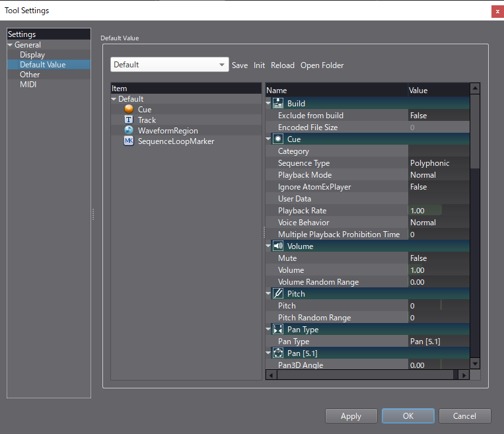Click the Item column header
Viewport: 504px width, 434px height.
186,89
